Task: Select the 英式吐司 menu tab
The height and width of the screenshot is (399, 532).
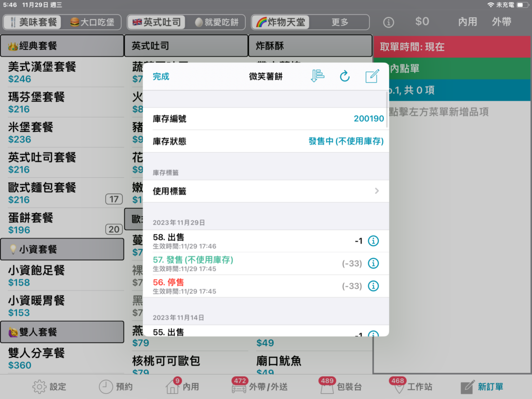Action: click(156, 22)
